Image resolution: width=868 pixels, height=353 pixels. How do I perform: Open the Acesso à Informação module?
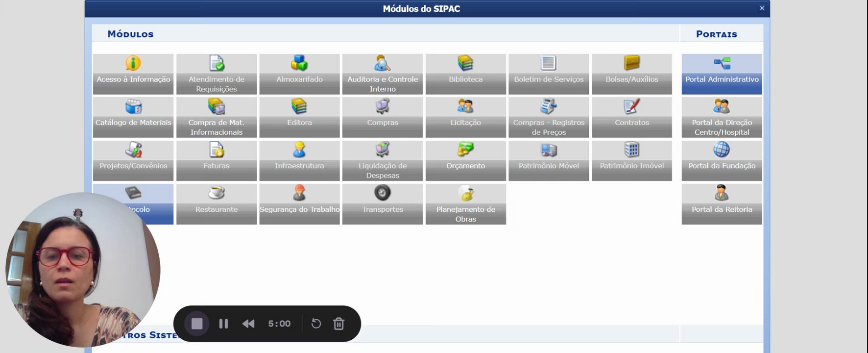tap(133, 74)
